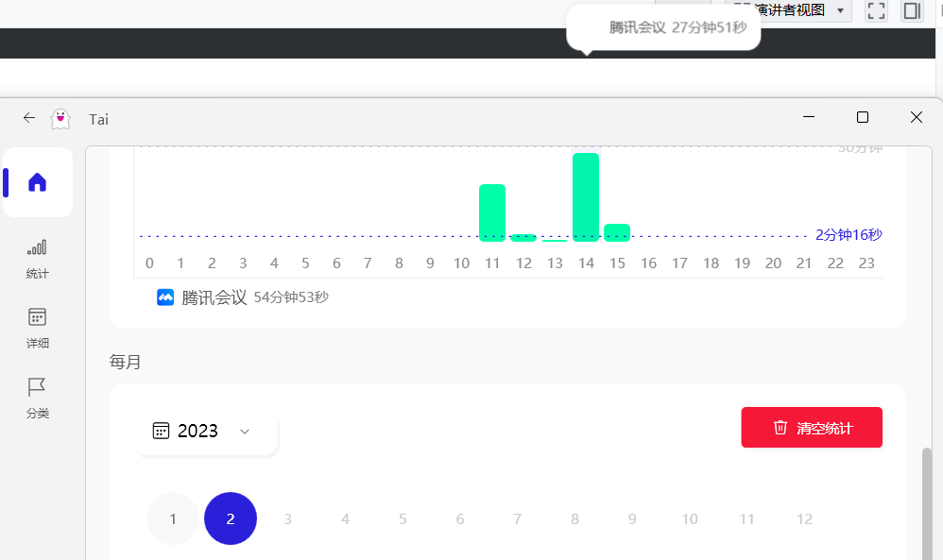The image size is (943, 560).
Task: Open the 2023 year dropdown
Action: coord(207,432)
